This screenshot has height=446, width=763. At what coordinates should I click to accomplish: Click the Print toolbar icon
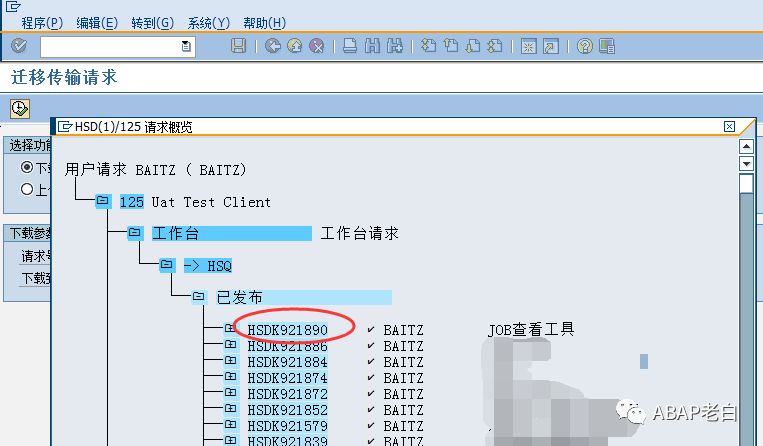(x=350, y=46)
